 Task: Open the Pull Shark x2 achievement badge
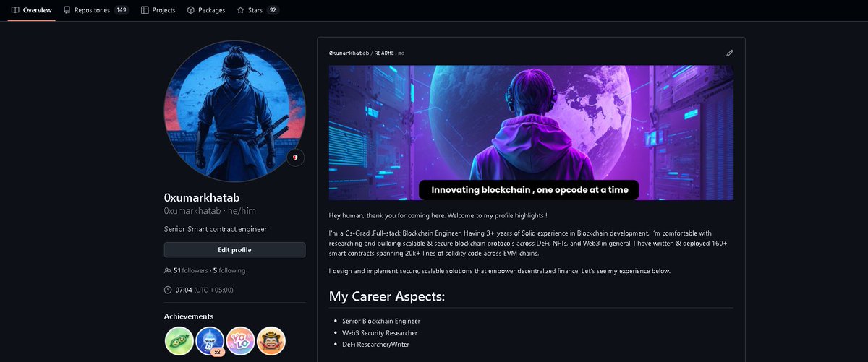tap(210, 341)
